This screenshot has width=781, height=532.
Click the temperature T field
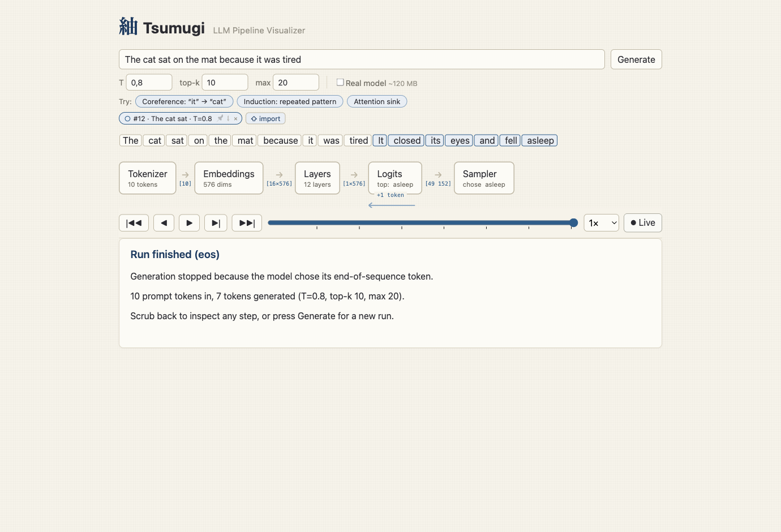tap(149, 83)
